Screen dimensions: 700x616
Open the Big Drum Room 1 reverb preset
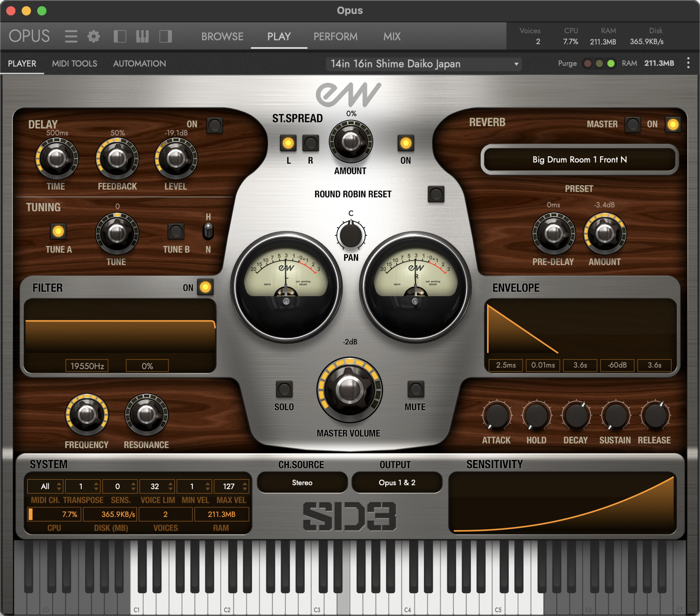pos(579,159)
